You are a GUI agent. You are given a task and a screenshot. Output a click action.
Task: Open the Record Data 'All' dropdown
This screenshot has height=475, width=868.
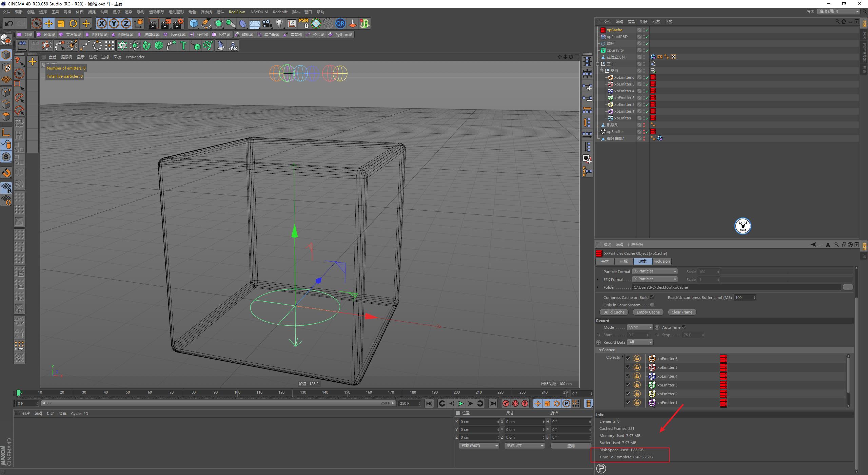click(x=640, y=342)
